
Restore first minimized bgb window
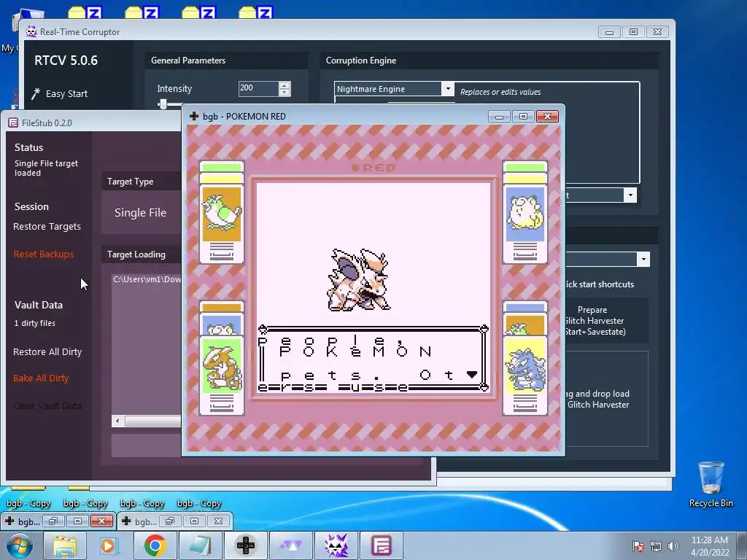coord(53,521)
